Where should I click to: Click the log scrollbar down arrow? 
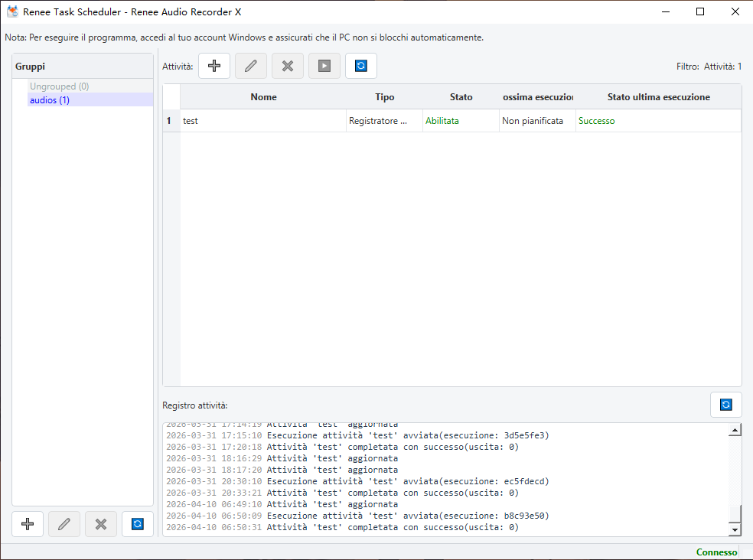click(735, 529)
